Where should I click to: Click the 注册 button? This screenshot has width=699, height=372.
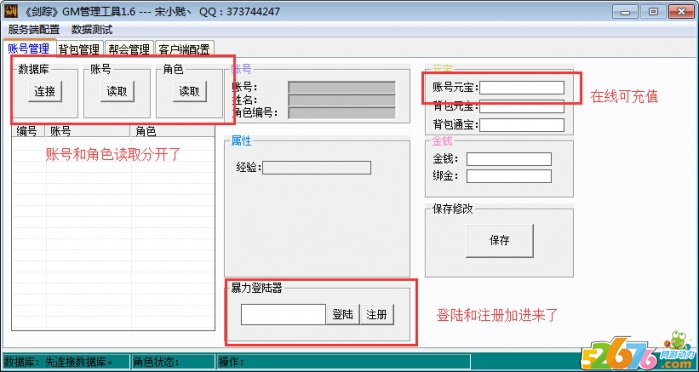[377, 314]
